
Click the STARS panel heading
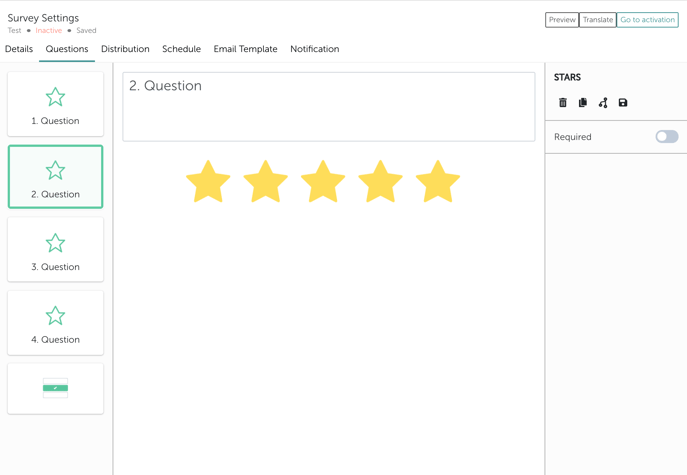(567, 78)
